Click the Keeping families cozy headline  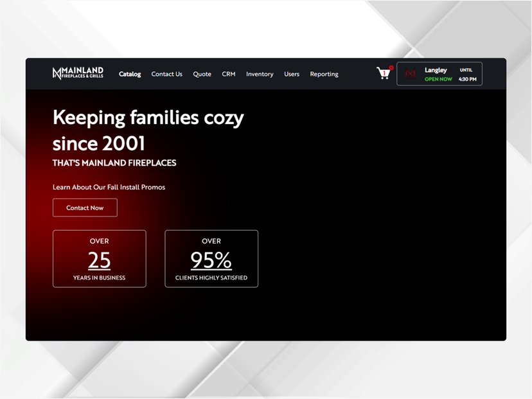point(148,130)
